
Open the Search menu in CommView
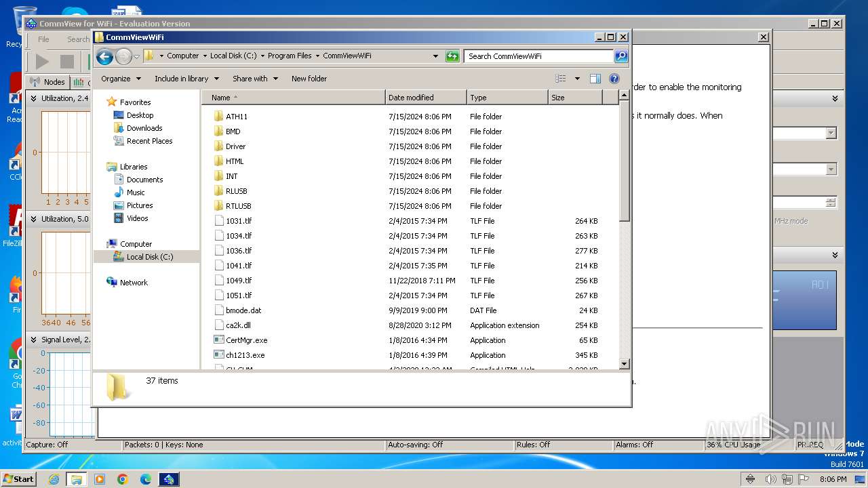pos(78,39)
